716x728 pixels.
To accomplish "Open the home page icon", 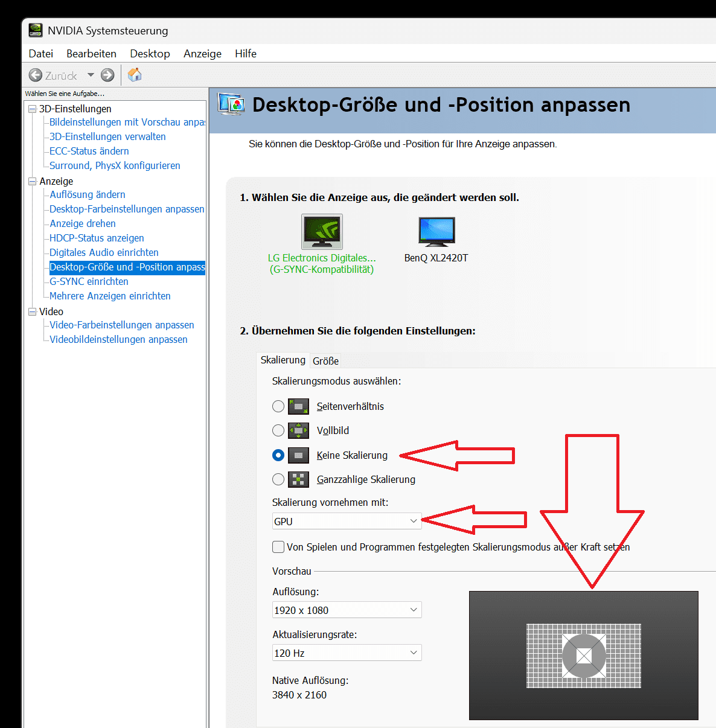I will point(135,75).
